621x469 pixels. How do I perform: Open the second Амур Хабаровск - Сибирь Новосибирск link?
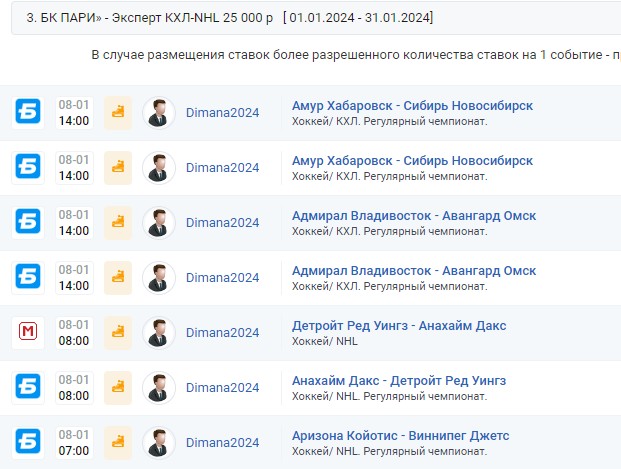[412, 161]
